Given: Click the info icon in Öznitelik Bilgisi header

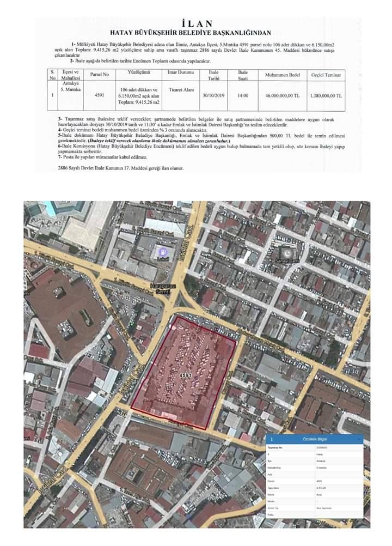Looking at the screenshot, I should [272, 439].
